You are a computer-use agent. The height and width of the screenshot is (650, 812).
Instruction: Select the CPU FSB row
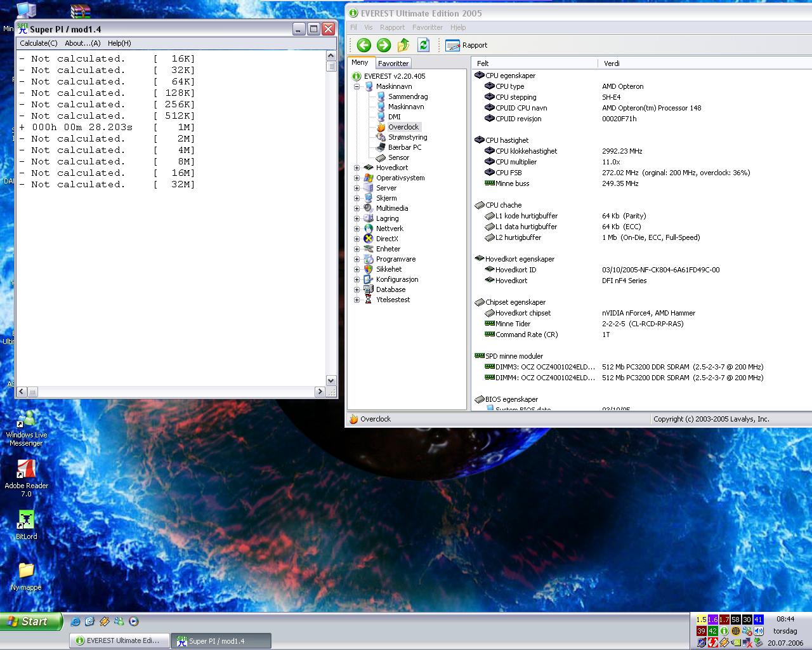click(x=642, y=173)
